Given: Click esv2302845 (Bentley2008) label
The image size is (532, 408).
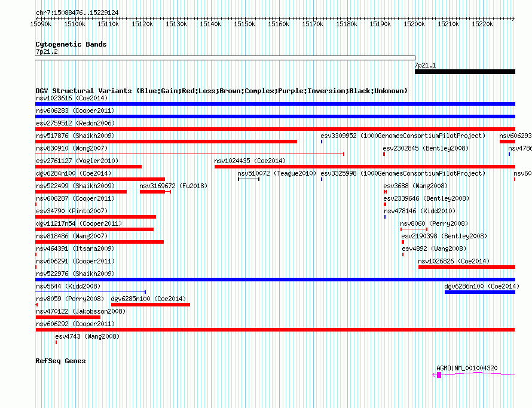Looking at the screenshot, I should click(426, 148).
